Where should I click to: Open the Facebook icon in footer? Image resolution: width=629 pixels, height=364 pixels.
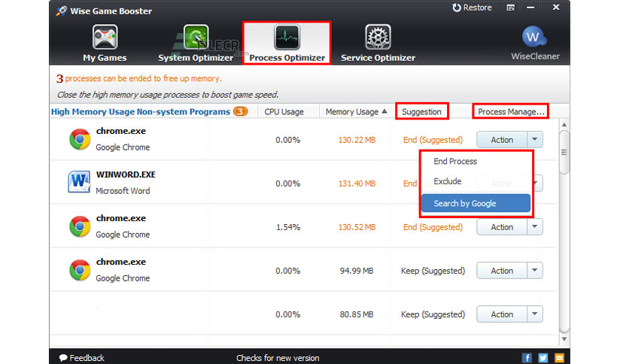click(x=527, y=357)
